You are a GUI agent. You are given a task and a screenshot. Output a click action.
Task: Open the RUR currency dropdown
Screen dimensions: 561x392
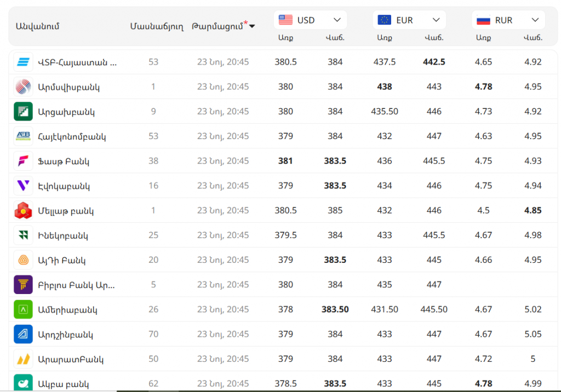click(508, 20)
